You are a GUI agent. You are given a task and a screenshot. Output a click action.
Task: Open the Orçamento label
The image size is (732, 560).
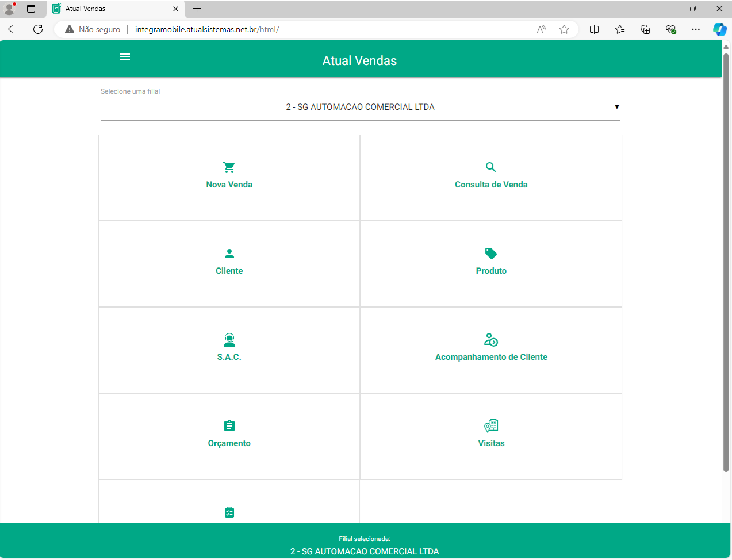229,443
